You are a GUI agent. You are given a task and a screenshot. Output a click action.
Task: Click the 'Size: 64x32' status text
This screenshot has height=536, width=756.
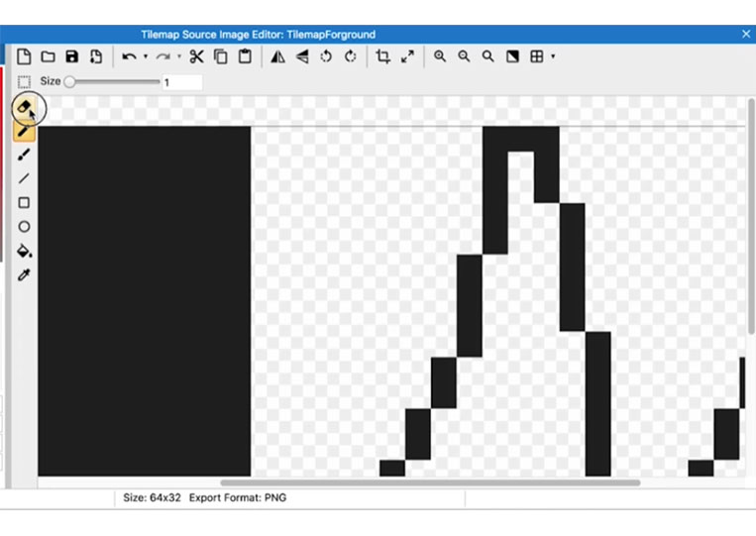pos(152,498)
